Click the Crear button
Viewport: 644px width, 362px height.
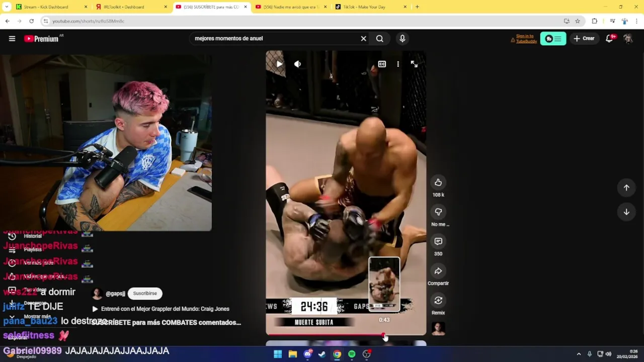click(584, 39)
